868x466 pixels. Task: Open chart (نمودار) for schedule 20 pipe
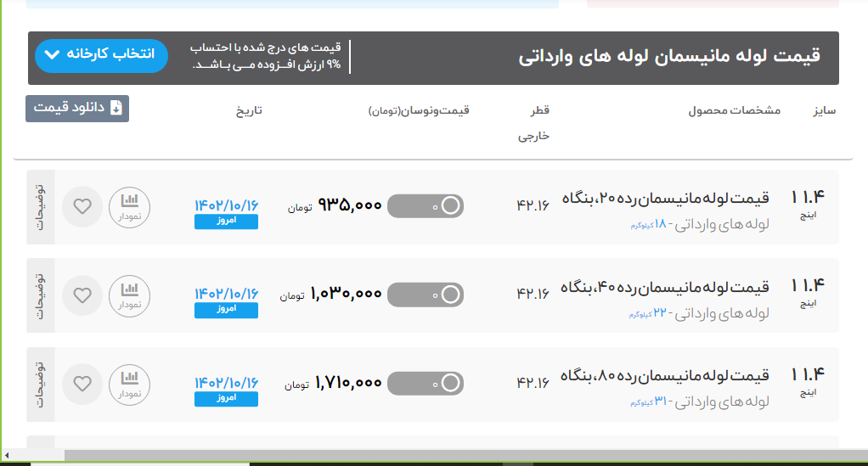[x=129, y=207]
